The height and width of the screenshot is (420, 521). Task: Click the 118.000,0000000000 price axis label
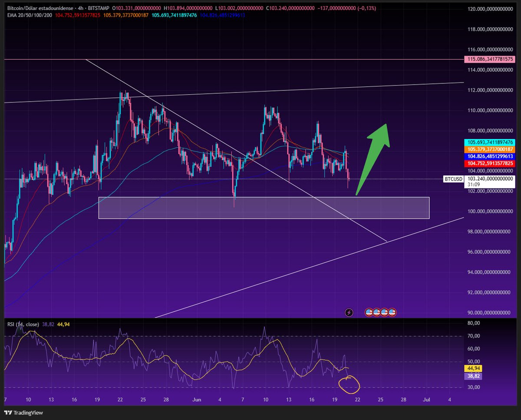click(490, 29)
